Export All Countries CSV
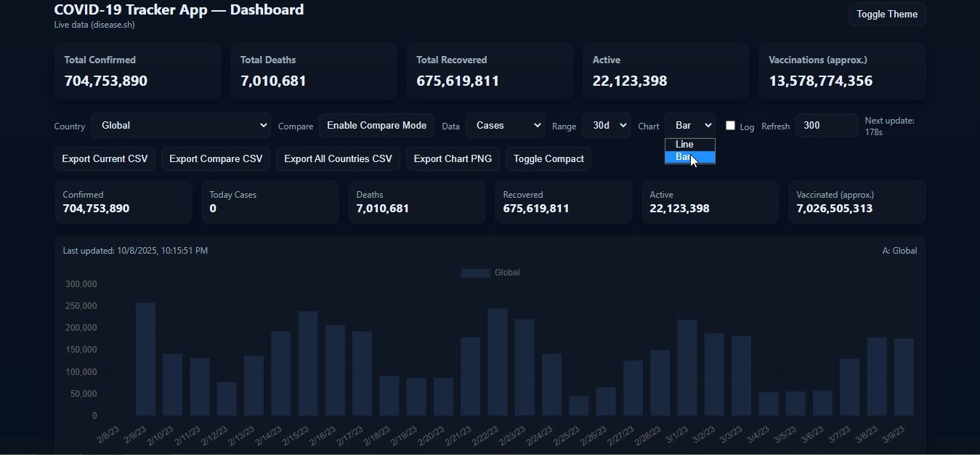The width and height of the screenshot is (980, 455). point(338,159)
